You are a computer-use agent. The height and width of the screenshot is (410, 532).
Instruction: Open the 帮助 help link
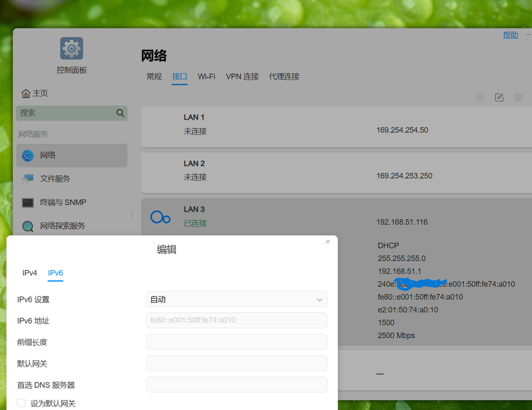click(x=510, y=35)
